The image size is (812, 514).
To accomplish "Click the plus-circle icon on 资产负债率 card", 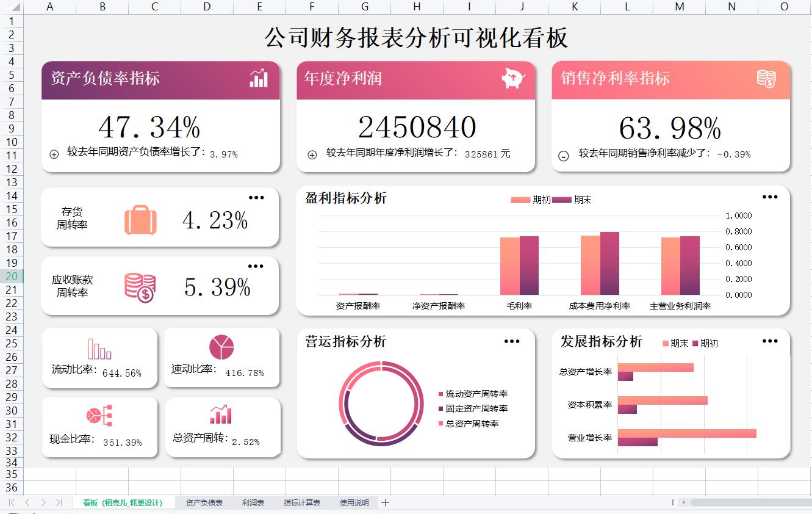I will coord(54,153).
